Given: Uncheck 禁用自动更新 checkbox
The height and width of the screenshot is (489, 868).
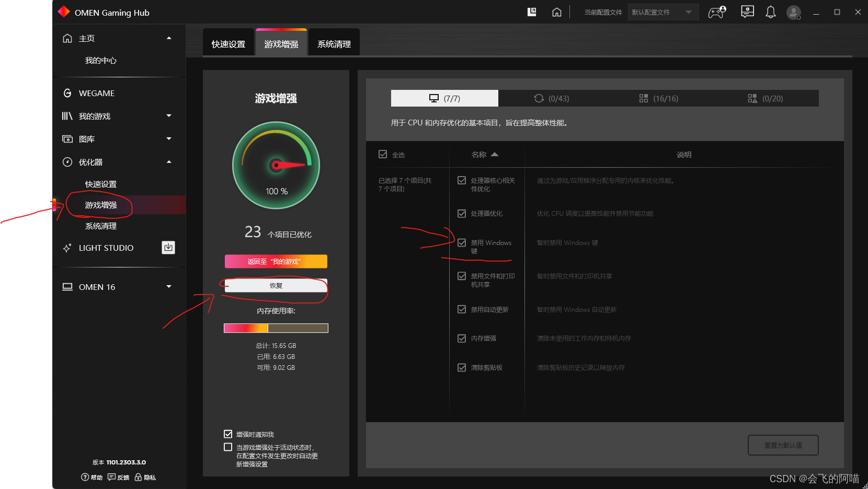Looking at the screenshot, I should tap(462, 309).
